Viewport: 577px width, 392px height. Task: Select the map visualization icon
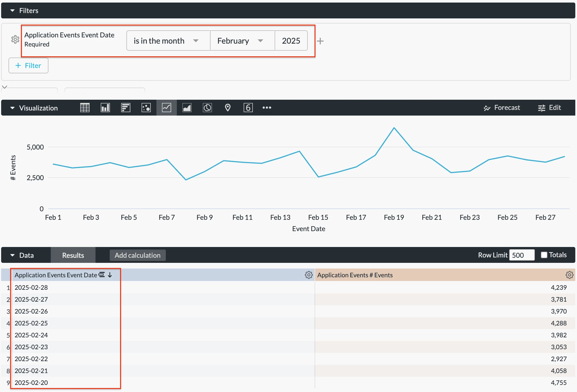(228, 108)
